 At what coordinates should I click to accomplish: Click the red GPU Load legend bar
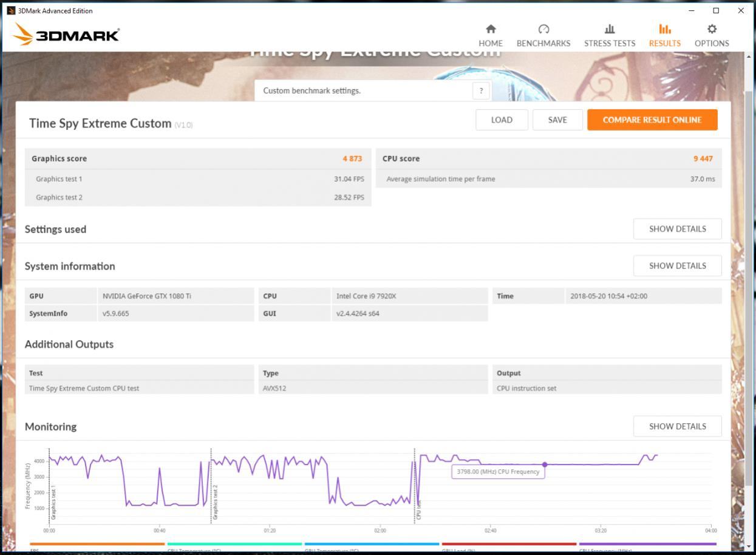pos(509,544)
